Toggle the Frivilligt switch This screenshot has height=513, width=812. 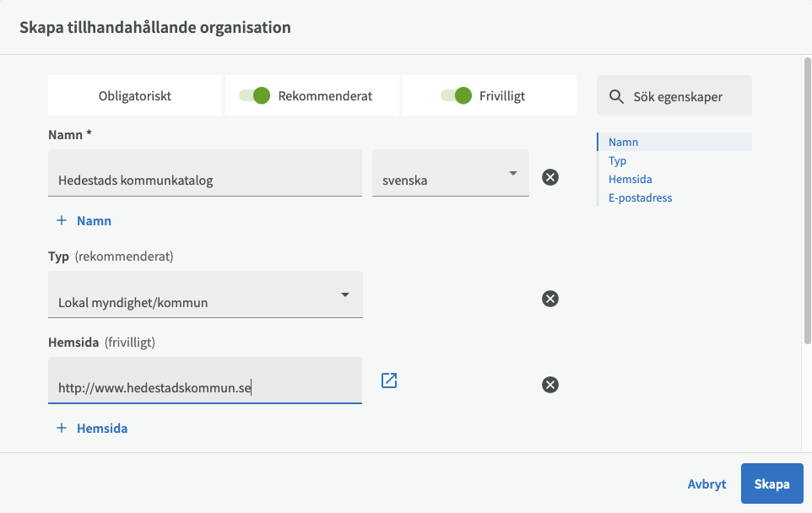456,95
